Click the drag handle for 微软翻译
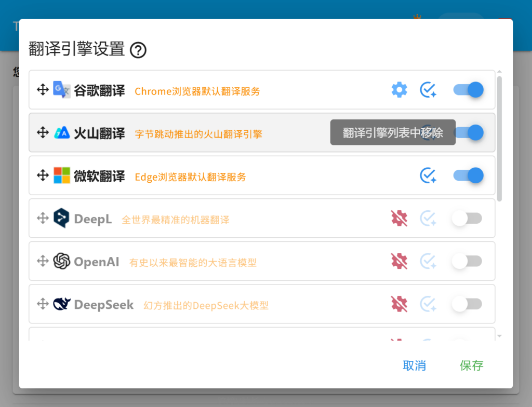The height and width of the screenshot is (407, 532). click(x=43, y=175)
